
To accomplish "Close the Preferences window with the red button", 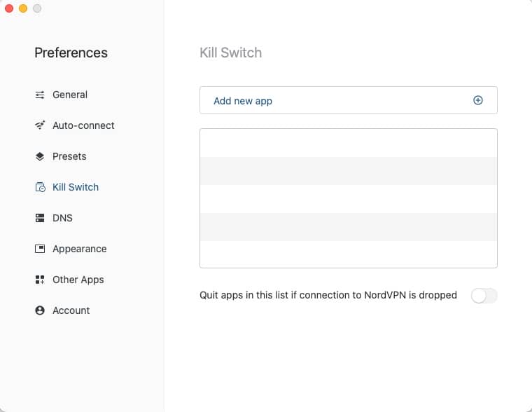I will (9, 8).
